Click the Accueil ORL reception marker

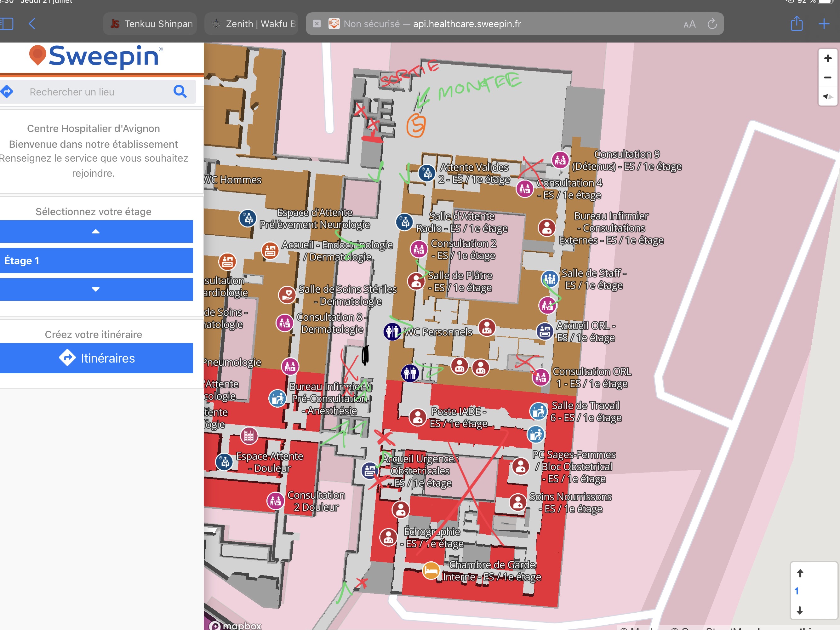pos(545,331)
